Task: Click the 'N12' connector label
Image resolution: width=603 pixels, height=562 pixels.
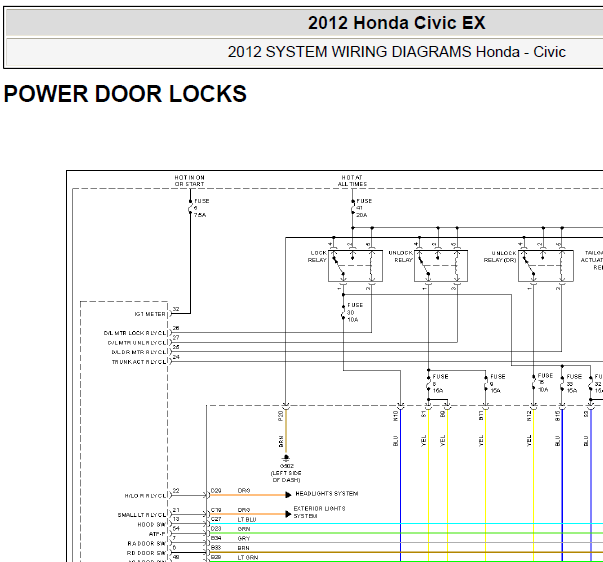Action: point(529,416)
